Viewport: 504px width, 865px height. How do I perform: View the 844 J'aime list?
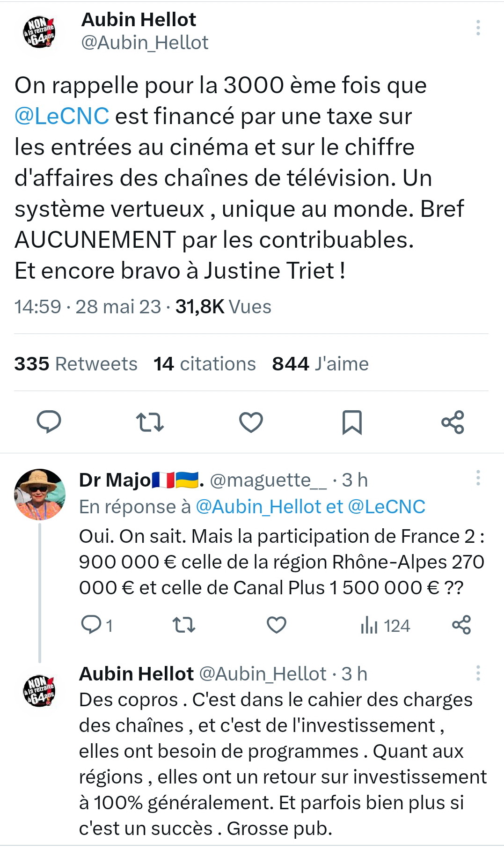pyautogui.click(x=320, y=364)
